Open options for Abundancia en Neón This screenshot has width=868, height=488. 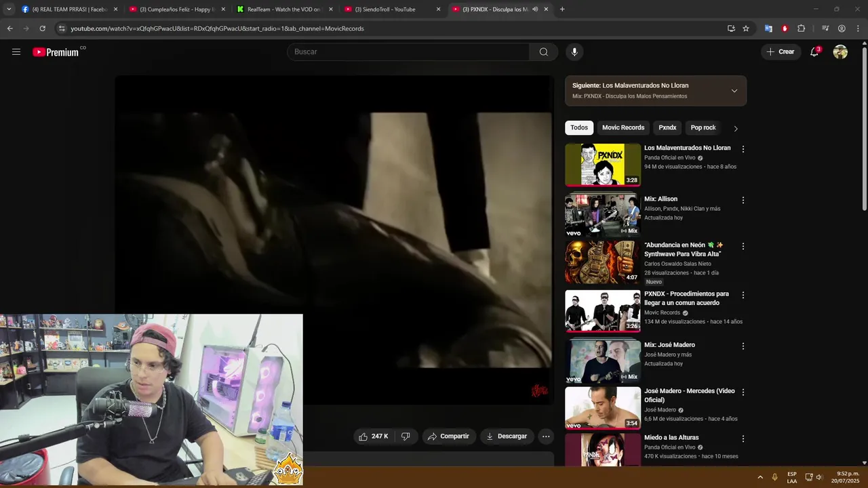pos(743,246)
